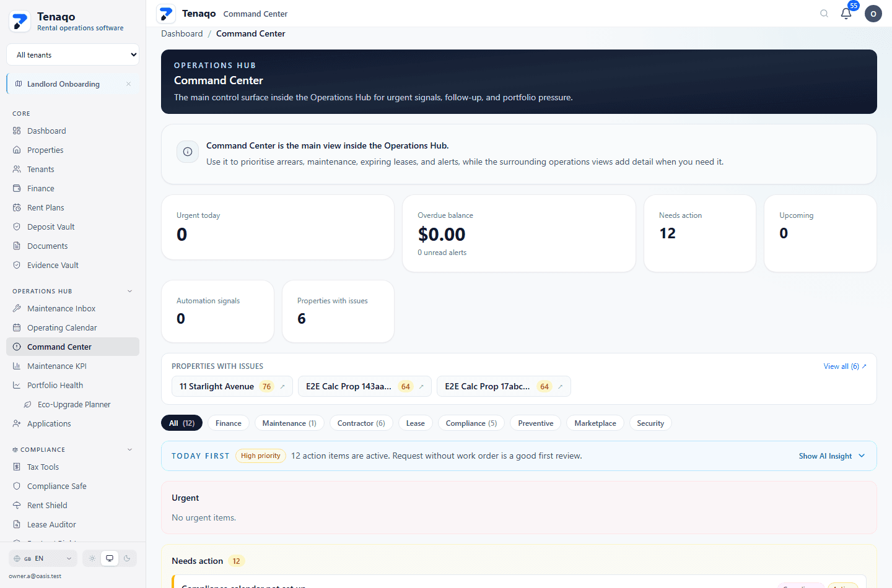The height and width of the screenshot is (588, 892).
Task: Go to Dashboard breadcrumb
Action: pos(182,33)
